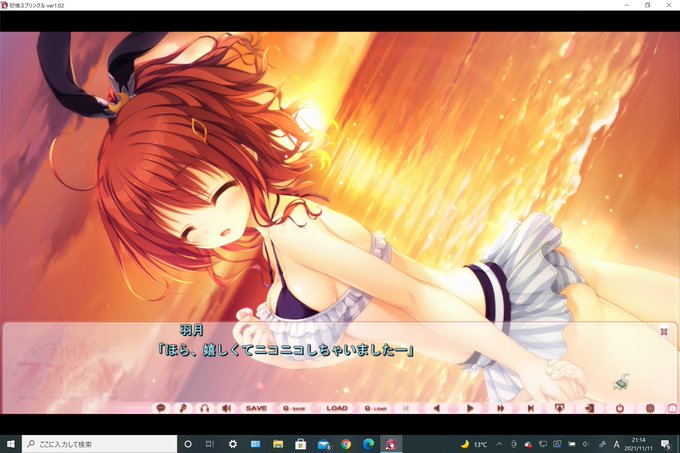Fast-forward with the double arrow skip
Viewport: 680px width, 453px height.
500,408
